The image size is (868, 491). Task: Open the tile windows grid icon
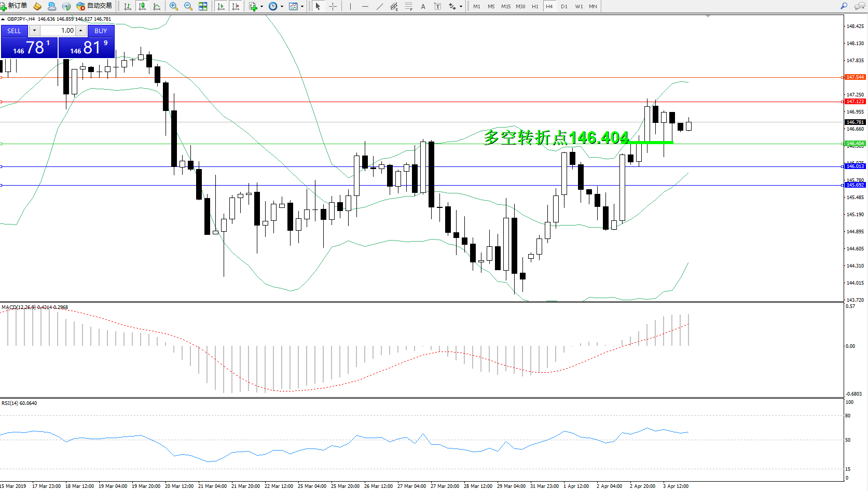click(x=203, y=6)
